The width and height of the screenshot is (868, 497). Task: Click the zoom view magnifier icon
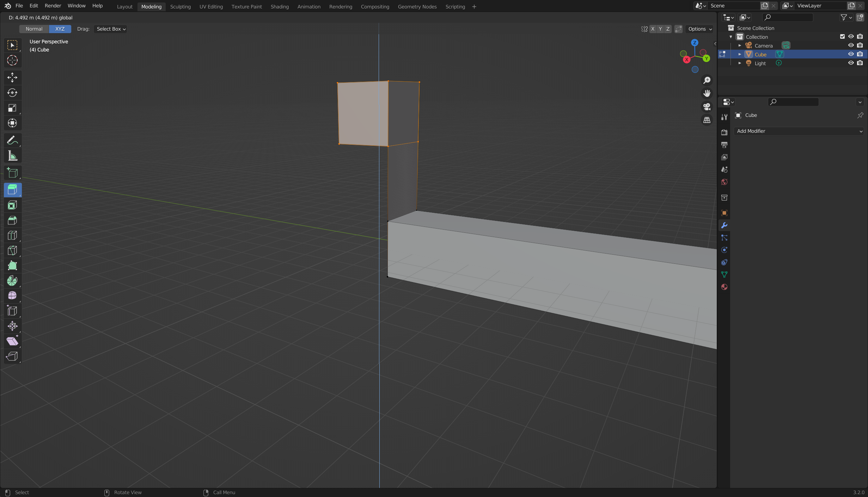click(707, 80)
